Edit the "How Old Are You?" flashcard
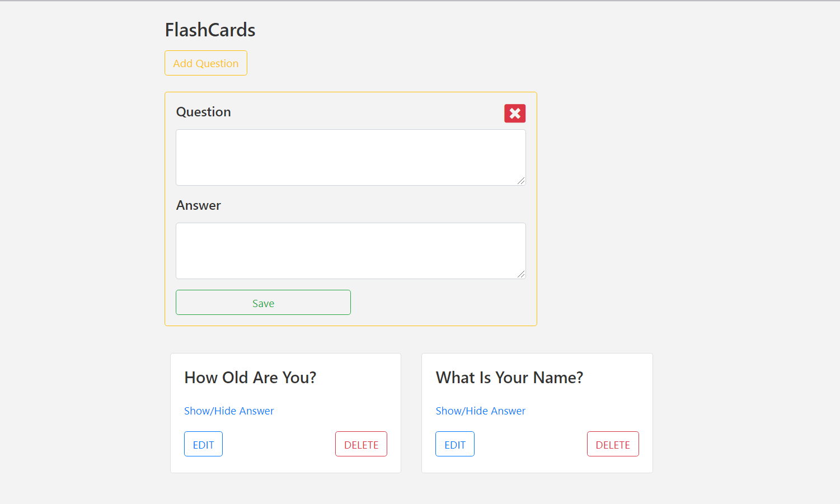 [x=203, y=444]
